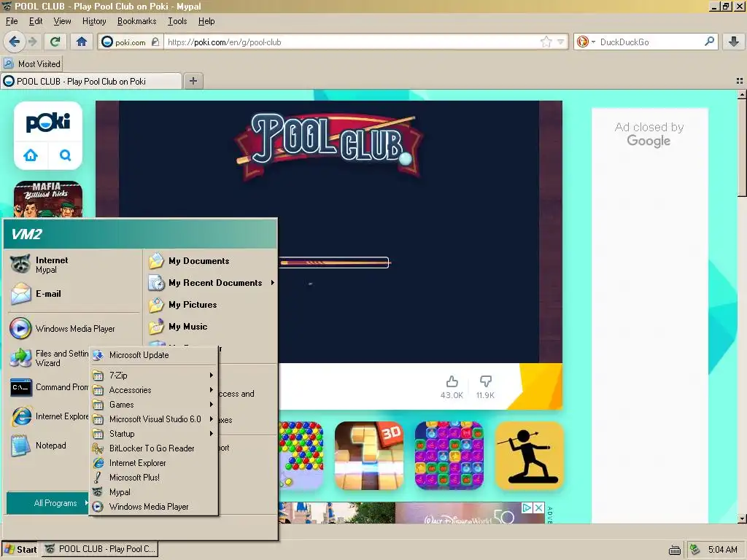Launch Microsoft Update from programs list
The width and height of the screenshot is (747, 560).
click(x=154, y=355)
